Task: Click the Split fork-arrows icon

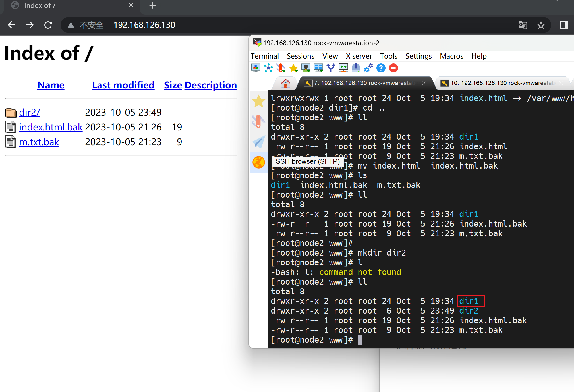Action: point(331,68)
